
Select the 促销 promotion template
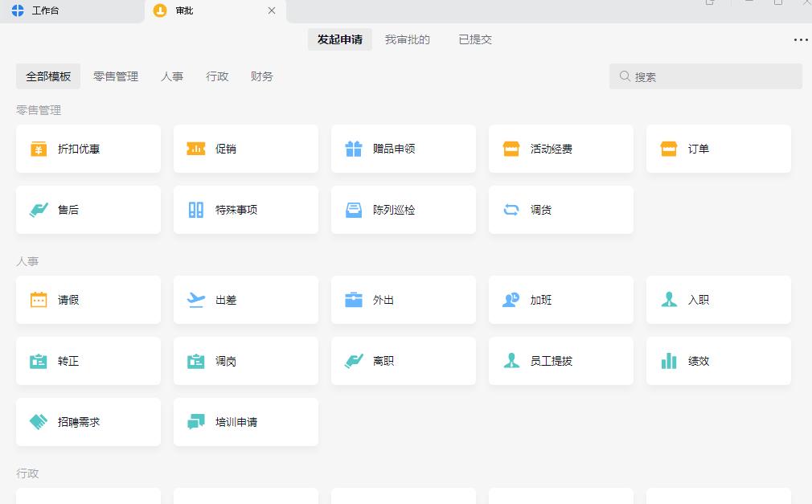[x=245, y=149]
